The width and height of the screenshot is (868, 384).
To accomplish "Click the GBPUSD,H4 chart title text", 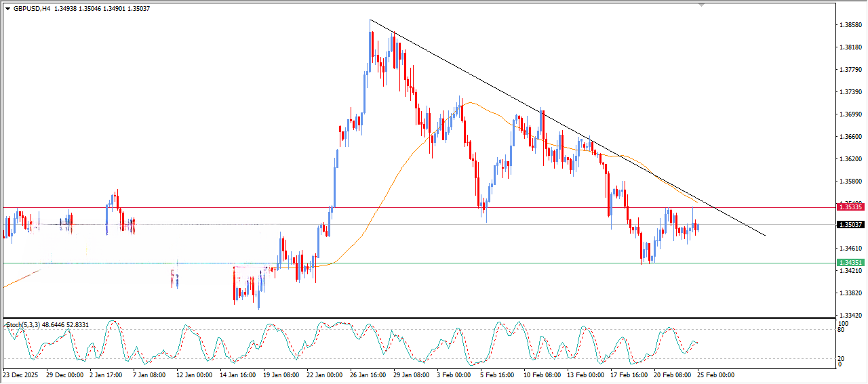I will tap(32, 9).
